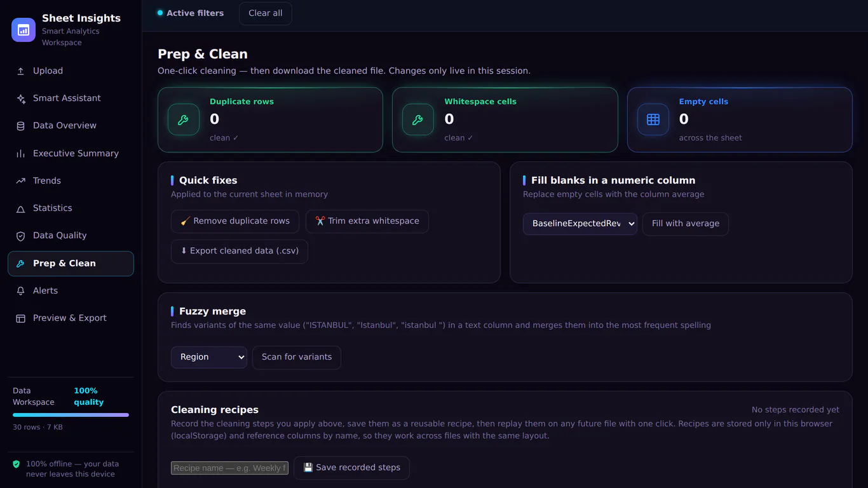
Task: Click the Active filters cyan dot indicator
Action: [x=160, y=13]
